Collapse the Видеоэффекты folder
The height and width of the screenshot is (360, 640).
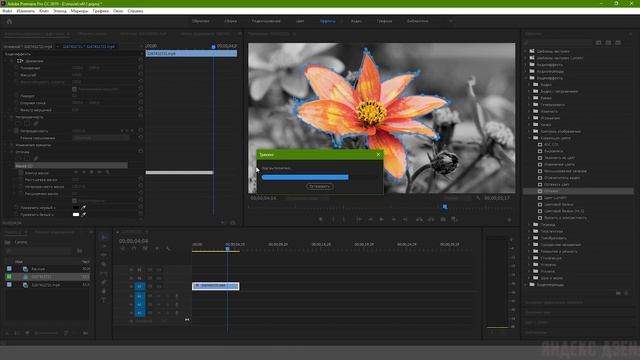(526, 78)
